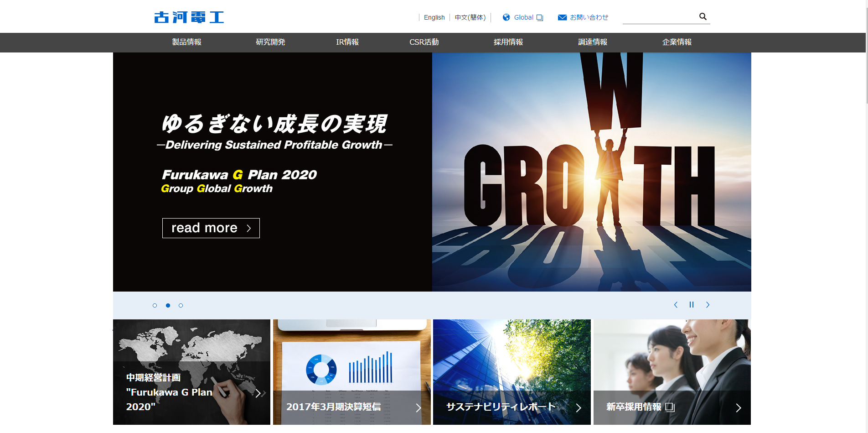
Task: Open the 製品情報 navigation menu
Action: coord(186,42)
